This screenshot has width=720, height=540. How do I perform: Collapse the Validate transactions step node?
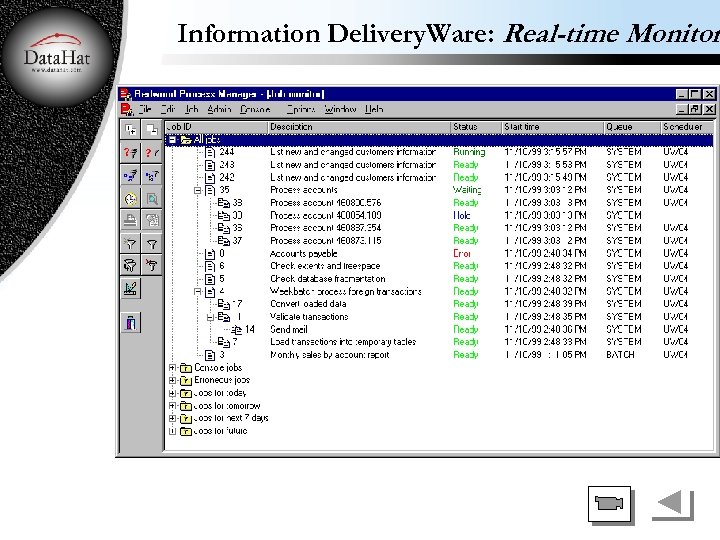[210, 317]
